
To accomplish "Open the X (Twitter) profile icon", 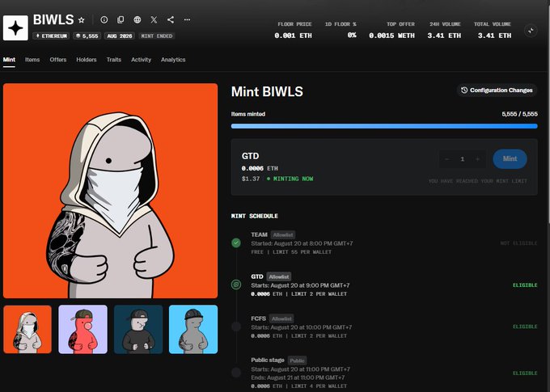I will (154, 19).
